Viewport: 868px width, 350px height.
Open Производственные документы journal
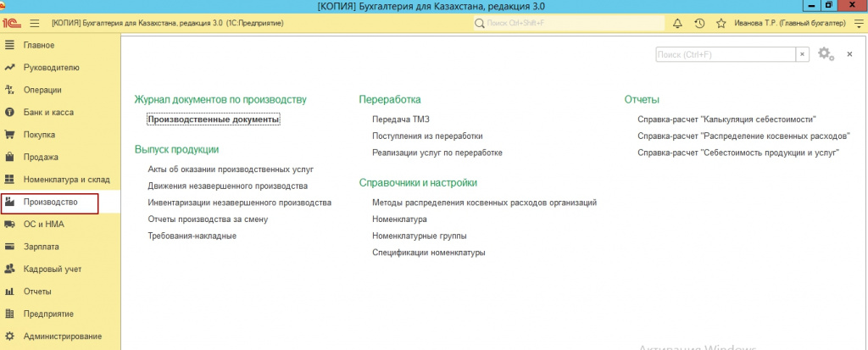point(214,119)
